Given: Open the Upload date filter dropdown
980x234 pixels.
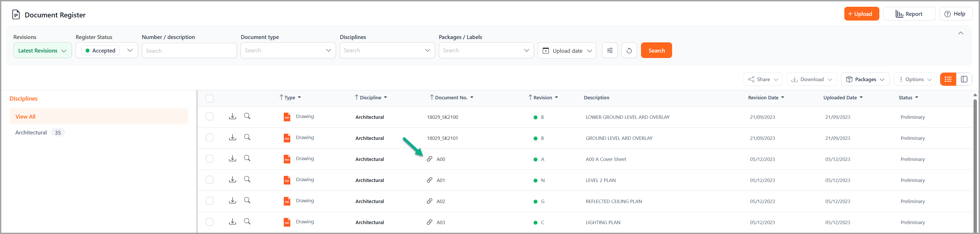Looking at the screenshot, I should pyautogui.click(x=567, y=50).
